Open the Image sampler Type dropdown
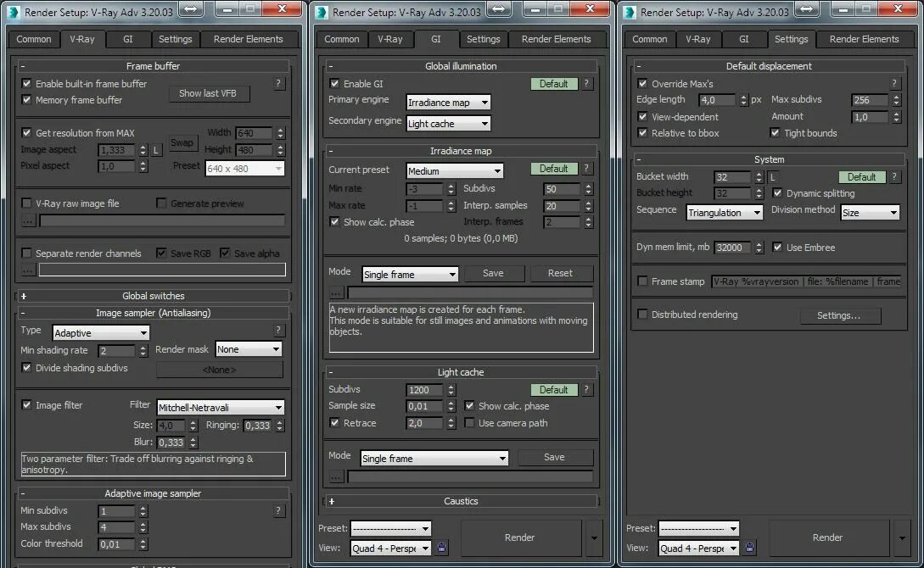The image size is (924, 568). (101, 332)
